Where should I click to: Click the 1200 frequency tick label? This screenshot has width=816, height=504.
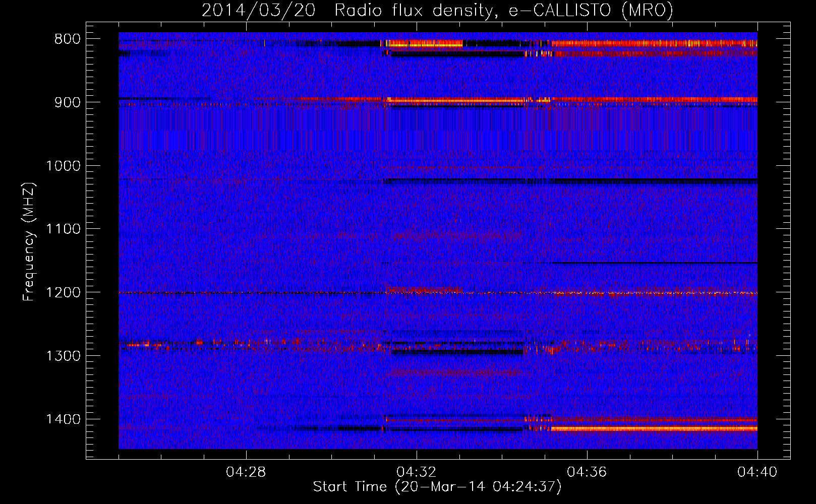tap(63, 293)
